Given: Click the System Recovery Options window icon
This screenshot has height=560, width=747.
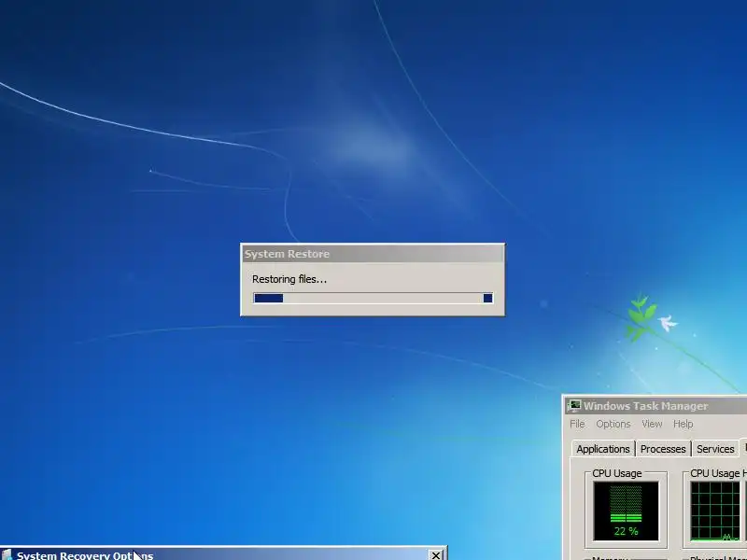Looking at the screenshot, I should click(x=7, y=555).
